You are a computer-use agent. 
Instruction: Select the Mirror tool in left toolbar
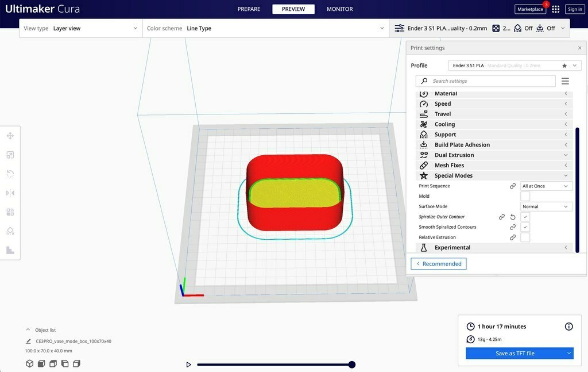[x=10, y=193]
